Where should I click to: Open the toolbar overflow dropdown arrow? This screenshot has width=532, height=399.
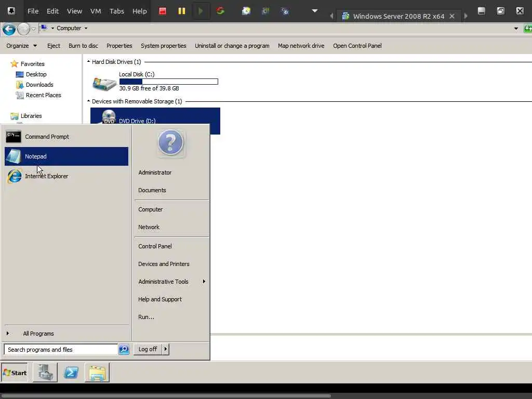click(314, 11)
